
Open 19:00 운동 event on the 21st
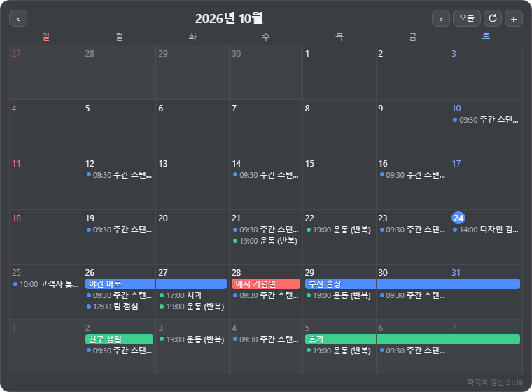[266, 241]
